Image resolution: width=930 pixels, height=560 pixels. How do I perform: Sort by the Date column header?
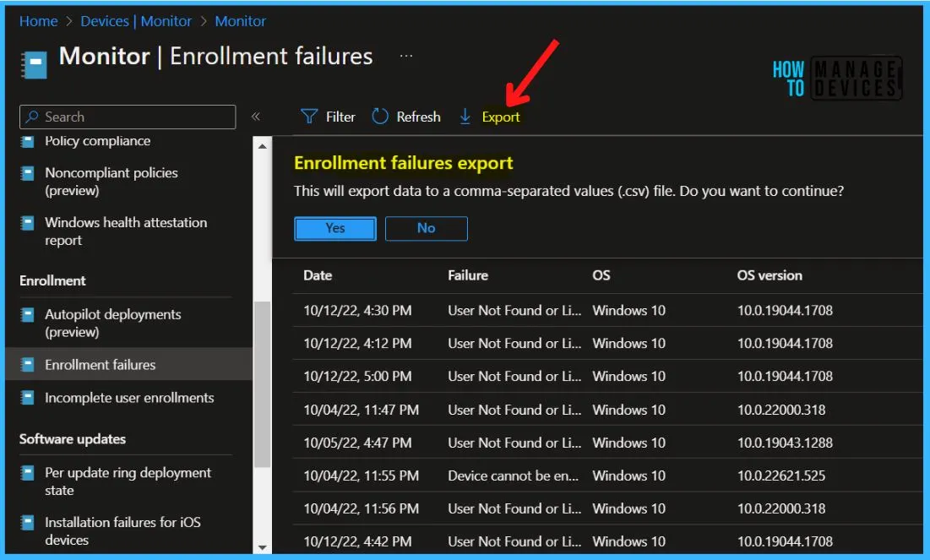[318, 275]
